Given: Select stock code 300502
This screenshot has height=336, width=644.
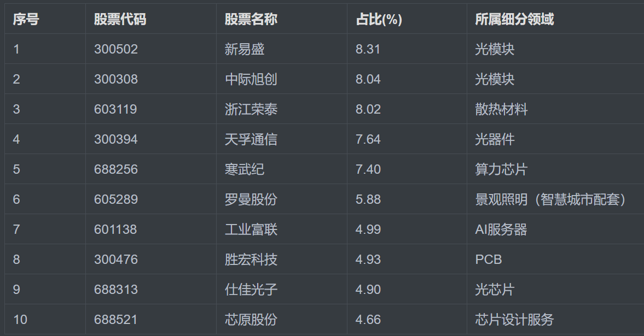Looking at the screenshot, I should point(116,49).
